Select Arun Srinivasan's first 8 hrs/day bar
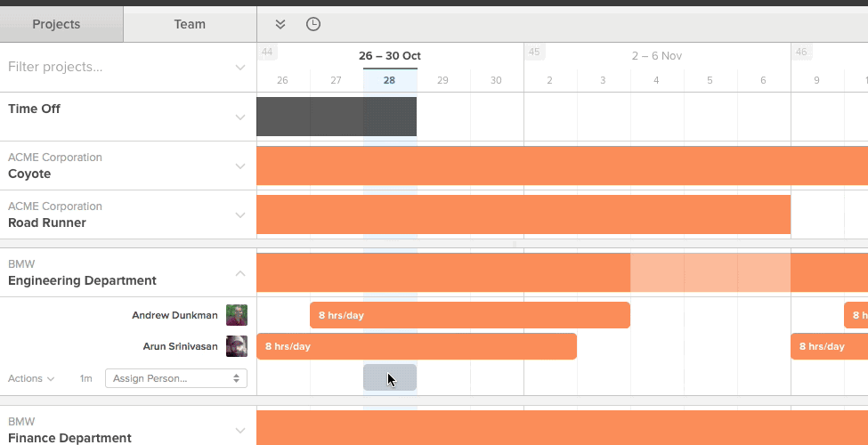 (416, 346)
